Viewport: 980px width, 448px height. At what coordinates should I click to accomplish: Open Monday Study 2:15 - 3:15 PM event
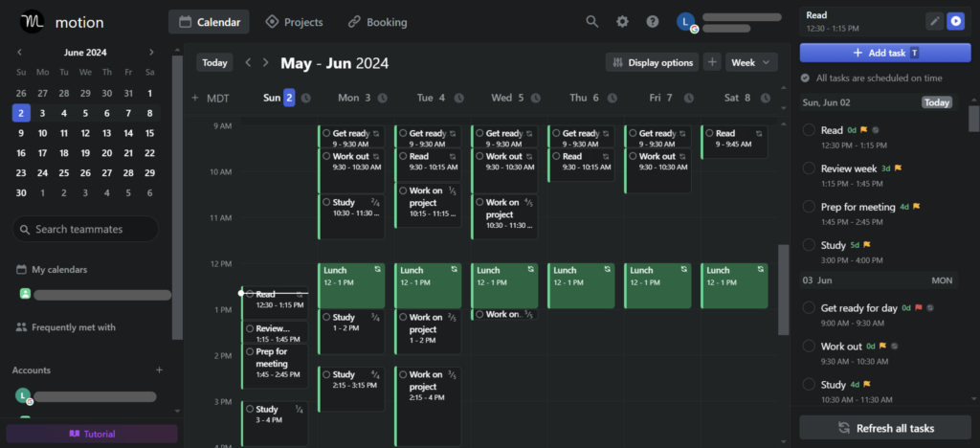tap(351, 390)
